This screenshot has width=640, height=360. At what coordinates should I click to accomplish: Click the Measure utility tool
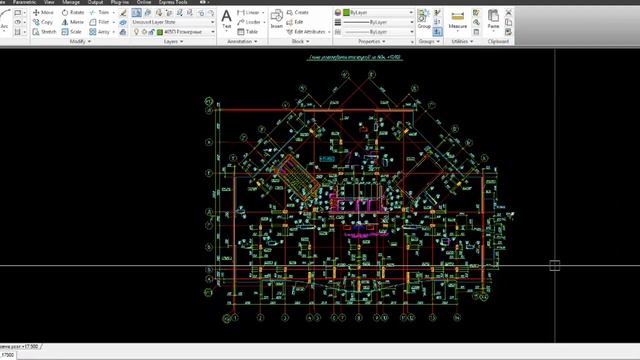tap(458, 20)
